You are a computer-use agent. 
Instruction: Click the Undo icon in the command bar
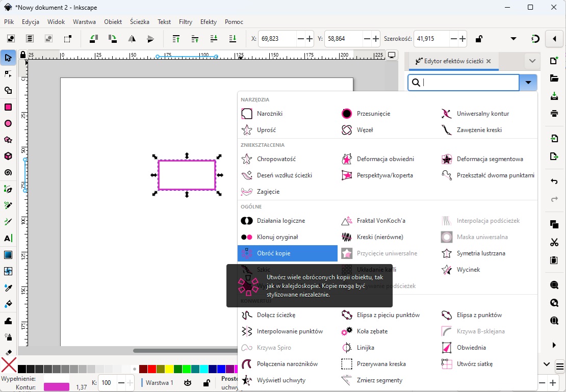554,181
